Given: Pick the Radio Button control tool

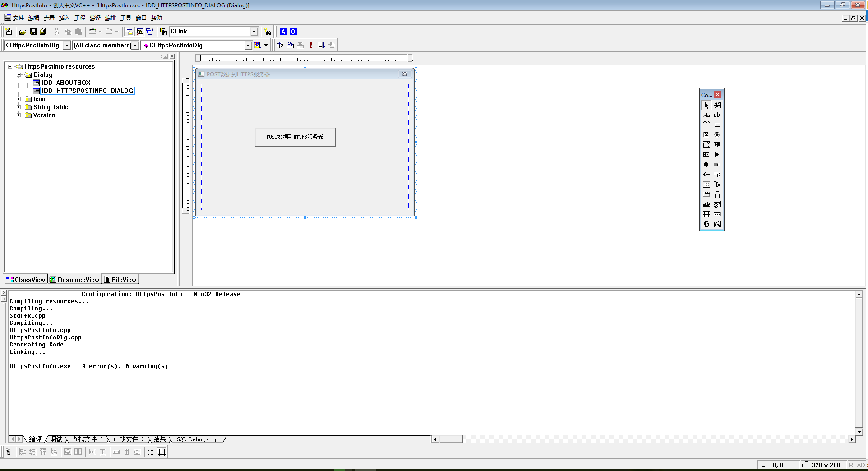Looking at the screenshot, I should tap(717, 135).
